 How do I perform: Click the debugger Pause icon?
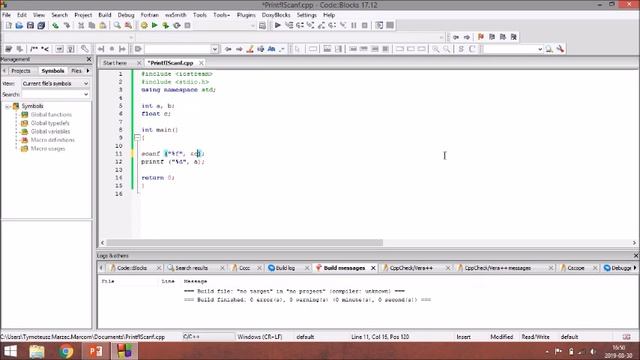(354, 25)
